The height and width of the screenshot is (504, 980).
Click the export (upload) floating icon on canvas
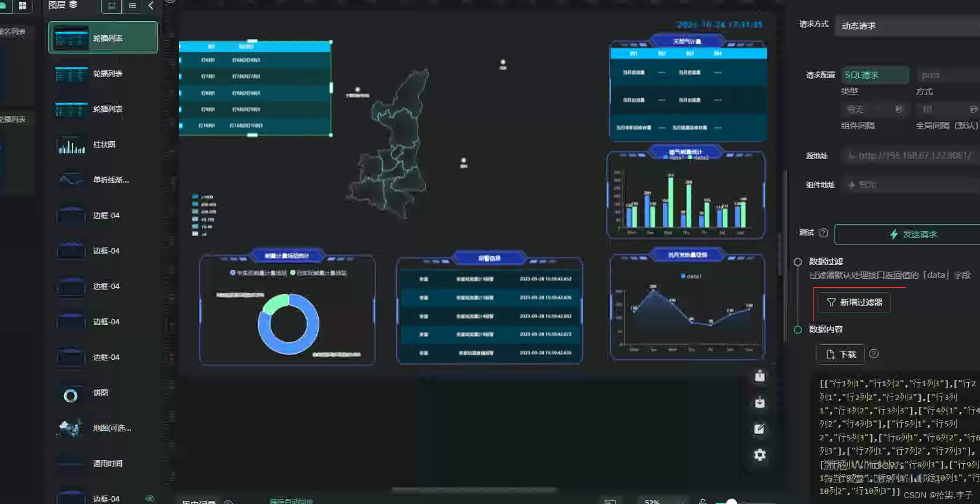(x=760, y=376)
